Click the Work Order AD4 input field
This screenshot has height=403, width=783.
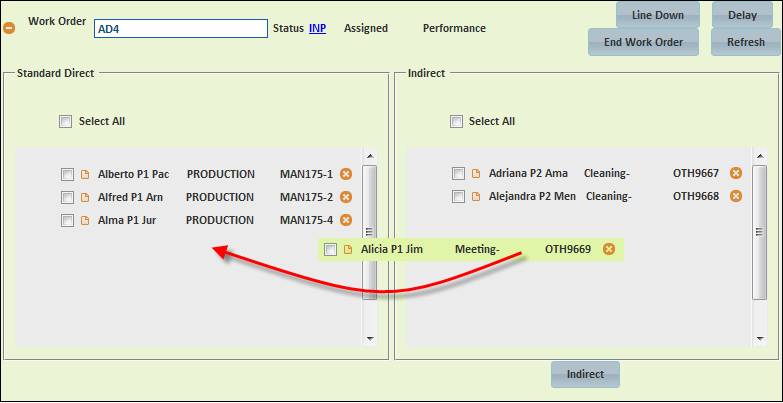(x=181, y=29)
